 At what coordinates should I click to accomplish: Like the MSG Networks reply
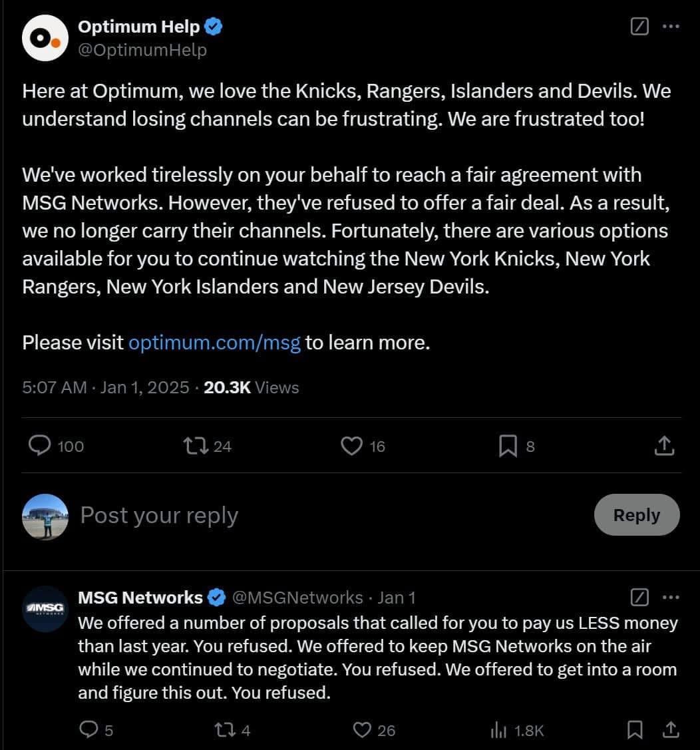362,730
